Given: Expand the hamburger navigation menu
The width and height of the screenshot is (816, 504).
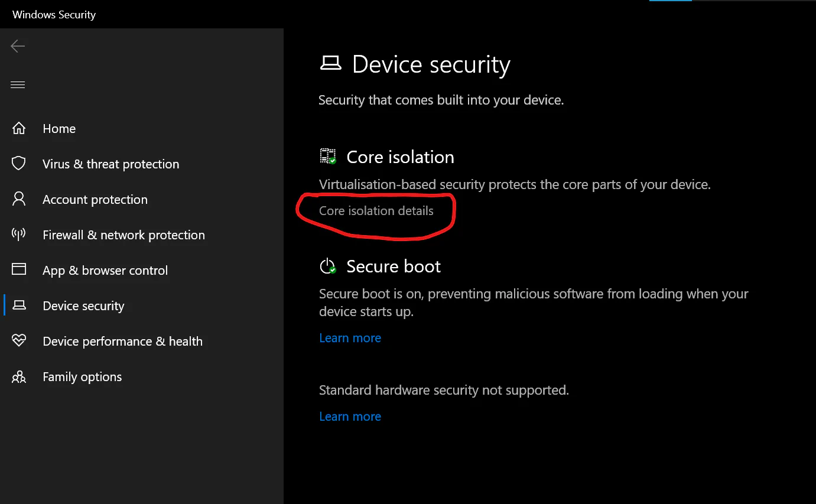Looking at the screenshot, I should coord(18,84).
